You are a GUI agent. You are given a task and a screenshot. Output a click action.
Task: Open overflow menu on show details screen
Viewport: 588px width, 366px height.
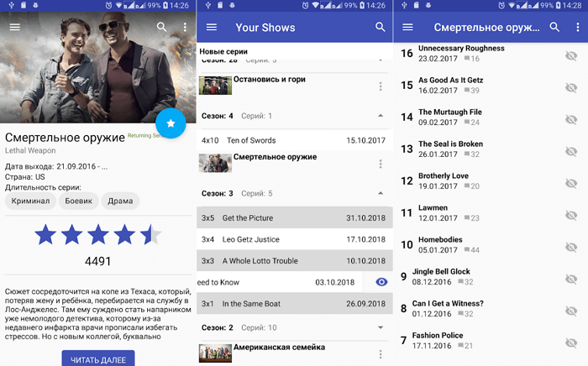click(186, 27)
